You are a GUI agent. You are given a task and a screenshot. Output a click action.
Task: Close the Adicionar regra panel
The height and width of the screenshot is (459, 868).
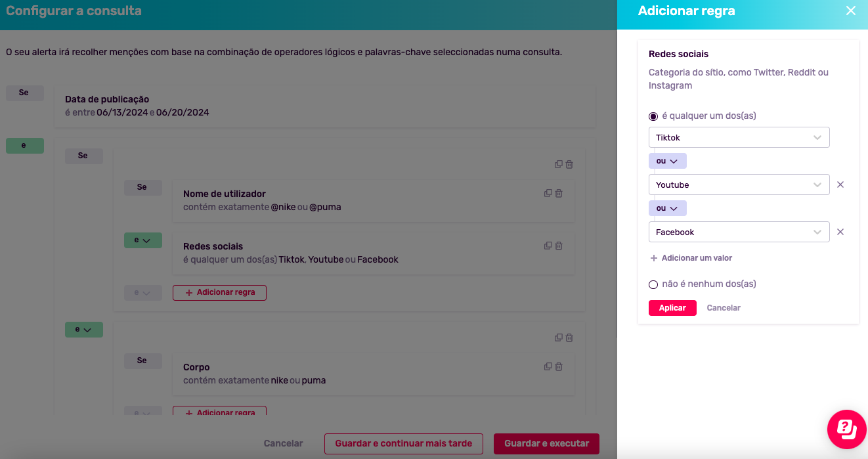coord(850,11)
